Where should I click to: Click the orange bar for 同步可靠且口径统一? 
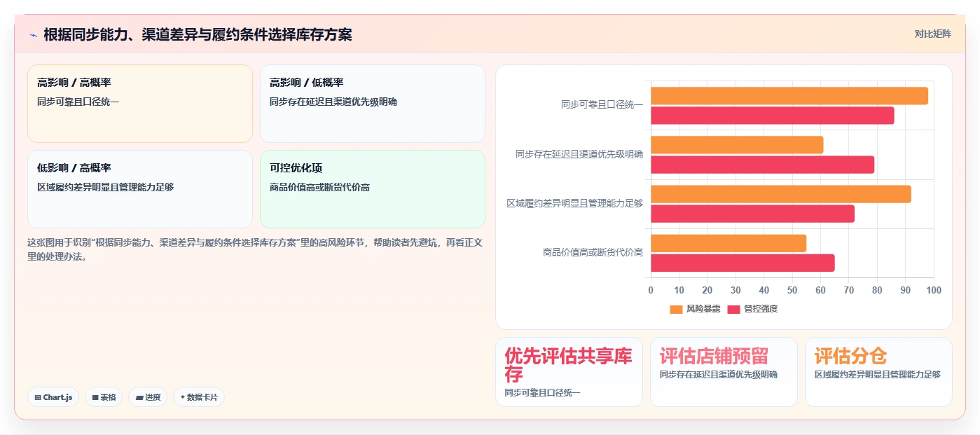(x=789, y=96)
